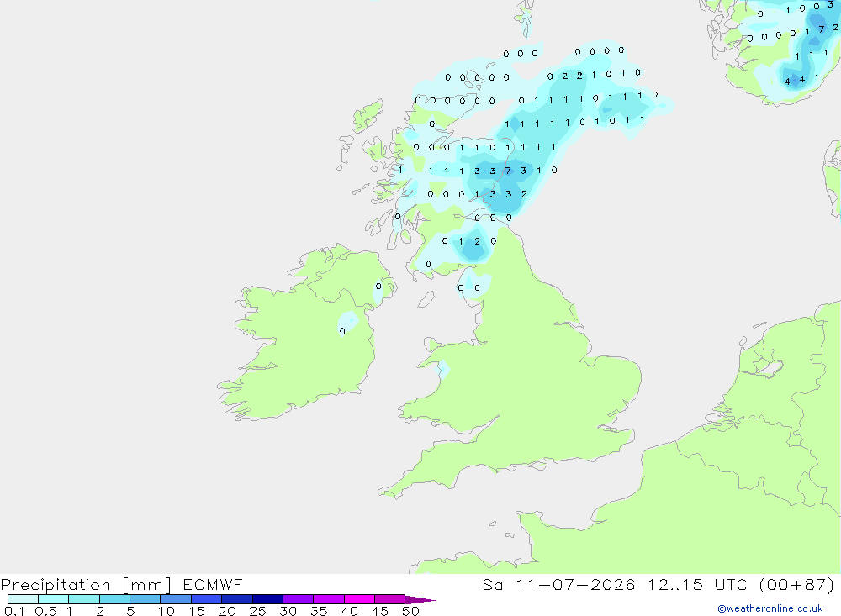Image resolution: width=841 pixels, height=616 pixels.
Task: Click the '7' precipitation value over Norway
Action: coord(821,29)
